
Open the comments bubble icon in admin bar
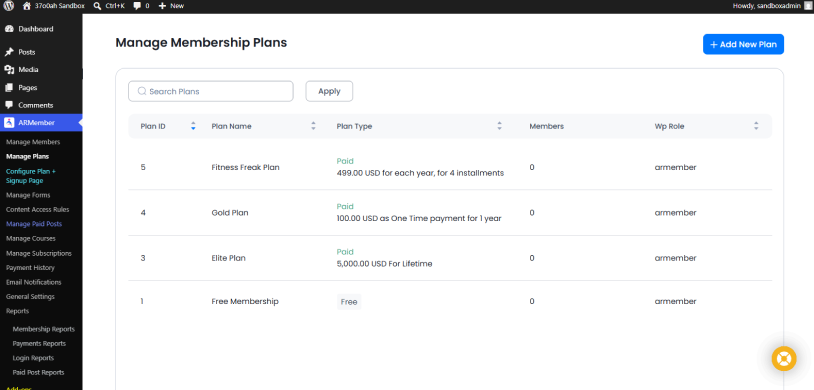point(137,6)
